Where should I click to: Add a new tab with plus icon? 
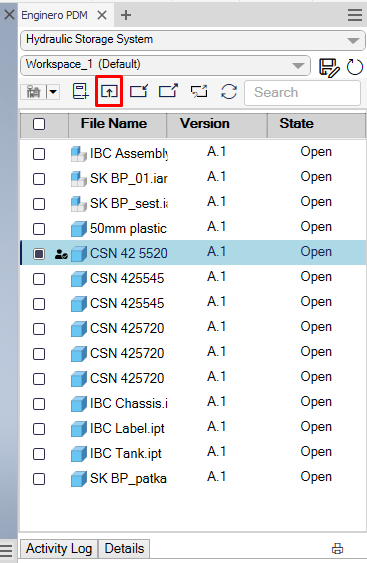126,15
